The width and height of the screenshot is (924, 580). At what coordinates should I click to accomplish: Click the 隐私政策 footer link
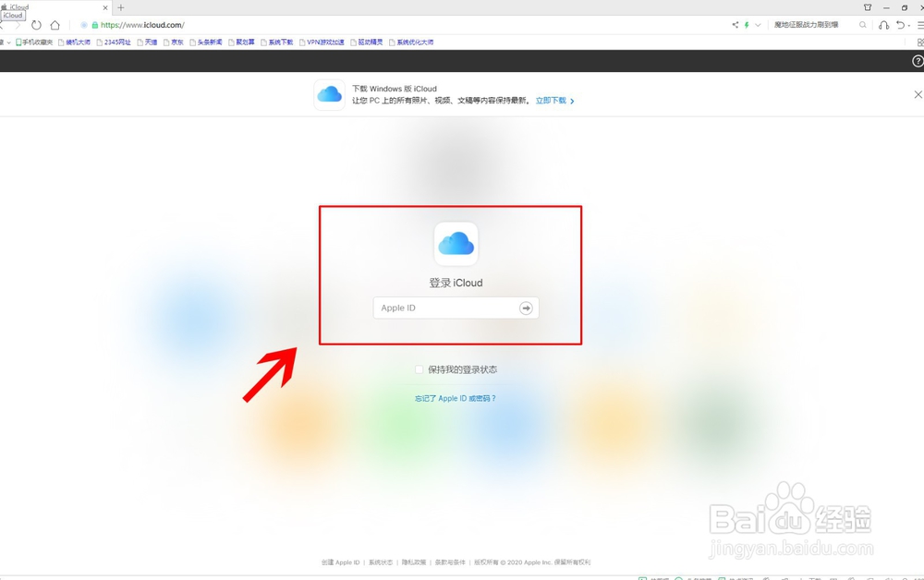click(x=414, y=562)
